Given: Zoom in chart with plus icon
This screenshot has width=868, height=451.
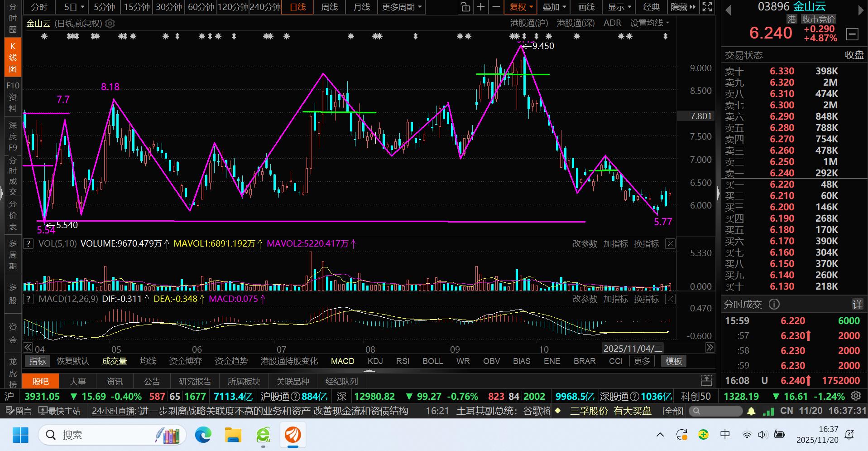Looking at the screenshot, I should [480, 7].
